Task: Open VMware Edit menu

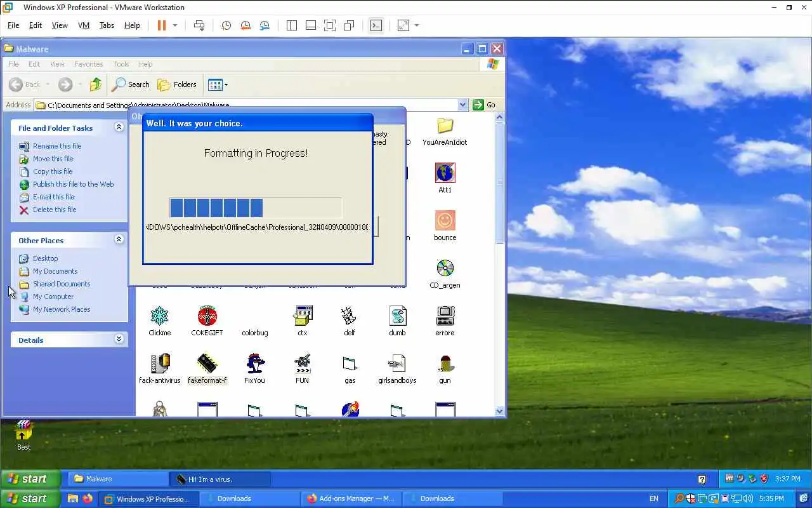Action: tap(36, 25)
